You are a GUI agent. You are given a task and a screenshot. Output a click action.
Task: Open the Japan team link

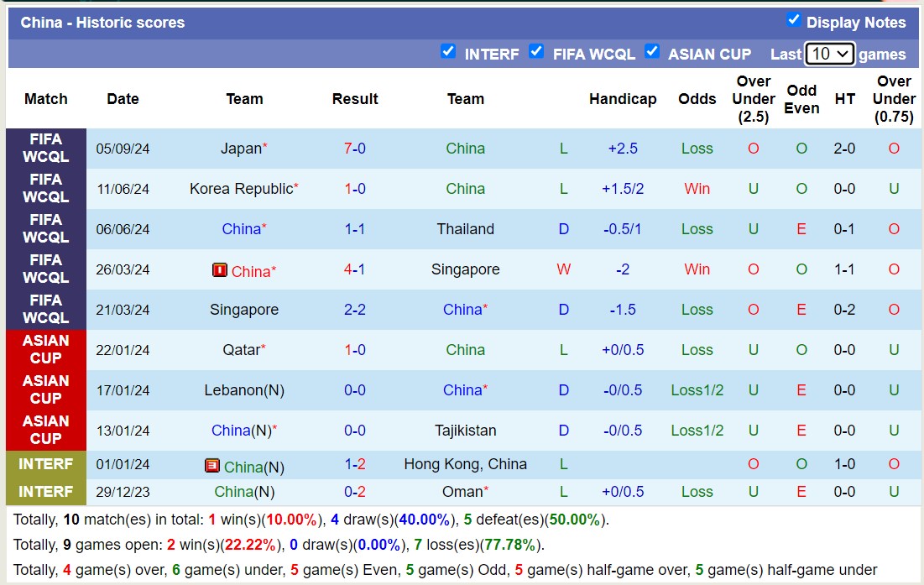pyautogui.click(x=241, y=149)
